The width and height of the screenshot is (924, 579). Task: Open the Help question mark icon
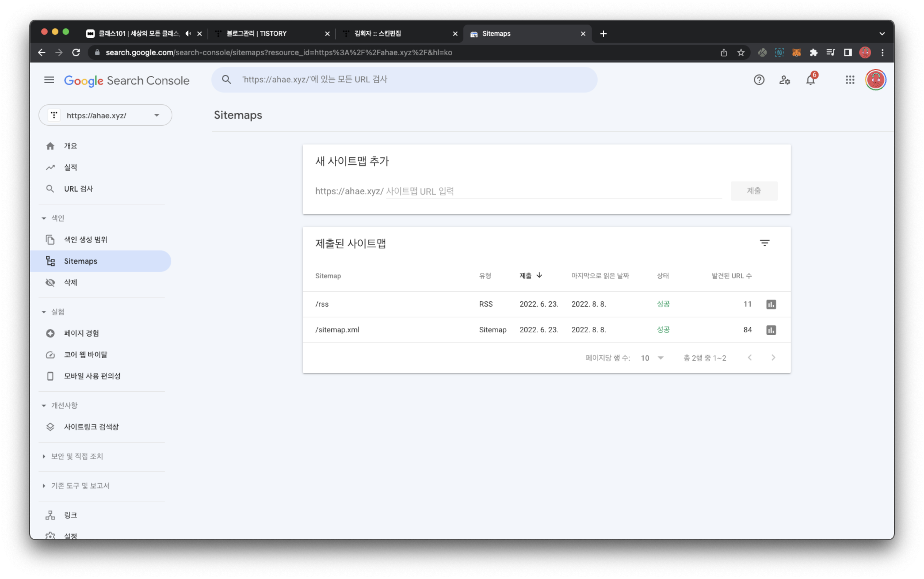point(759,80)
